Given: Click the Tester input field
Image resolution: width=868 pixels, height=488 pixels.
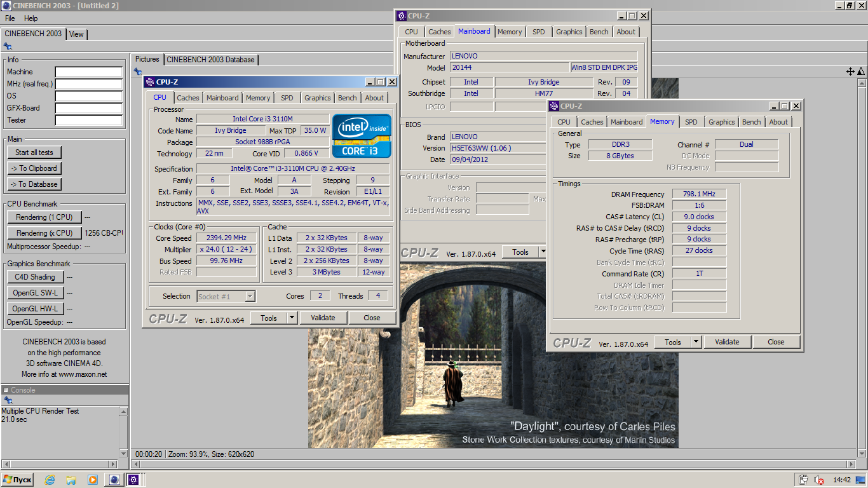Looking at the screenshot, I should pyautogui.click(x=89, y=120).
